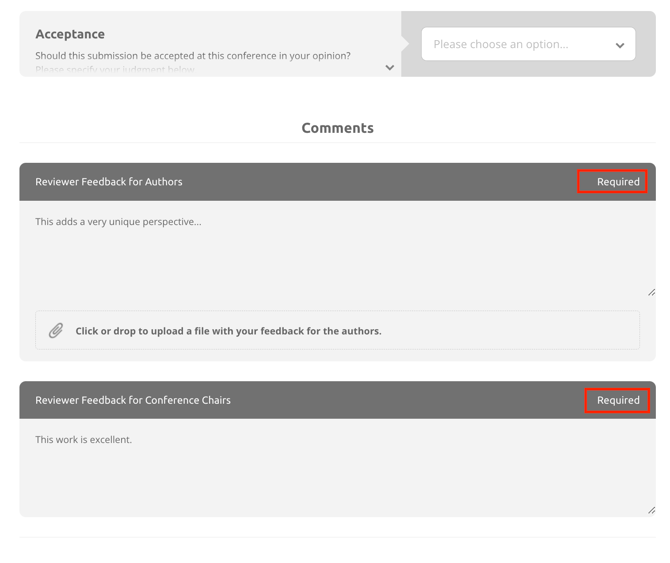Click the 'This adds a very unique perspective...' placeholder
Viewport: 670px width, 563px height.
118,222
